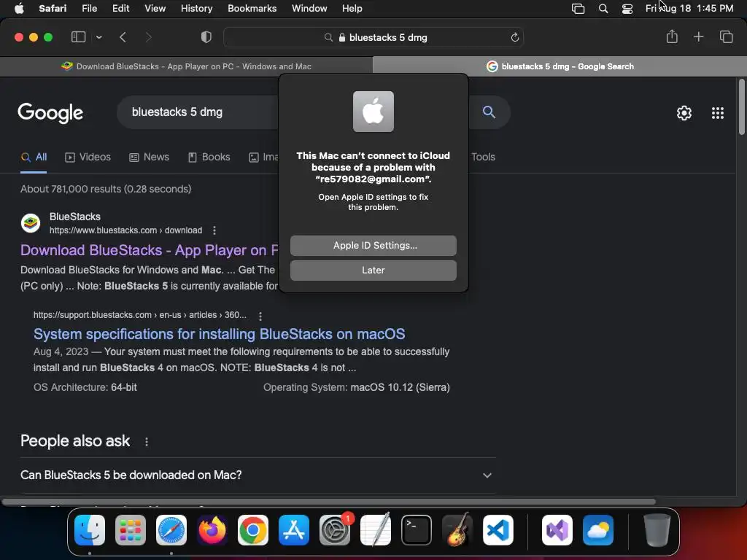Select the News results tab
Image resolution: width=747 pixels, height=560 pixels.
pos(149,157)
